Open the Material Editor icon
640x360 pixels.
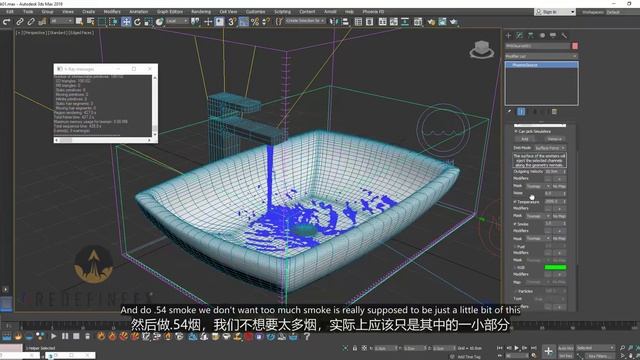pos(418,22)
